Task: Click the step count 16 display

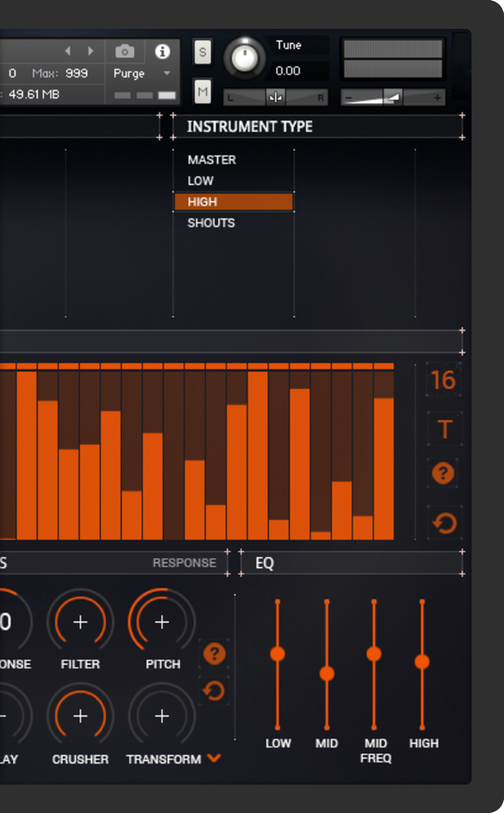Action: point(443,380)
